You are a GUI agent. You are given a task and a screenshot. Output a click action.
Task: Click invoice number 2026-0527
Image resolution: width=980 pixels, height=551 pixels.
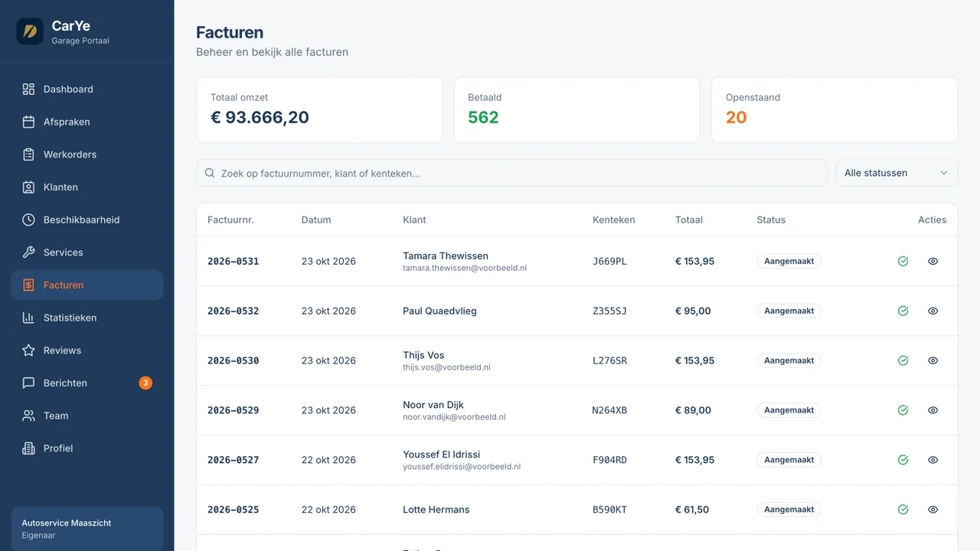click(234, 460)
